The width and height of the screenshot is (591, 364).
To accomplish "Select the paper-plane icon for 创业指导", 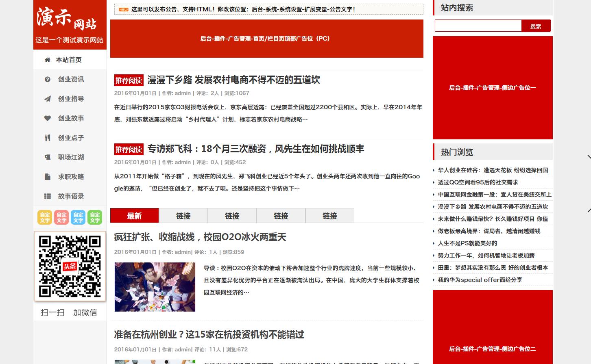I will point(47,99).
